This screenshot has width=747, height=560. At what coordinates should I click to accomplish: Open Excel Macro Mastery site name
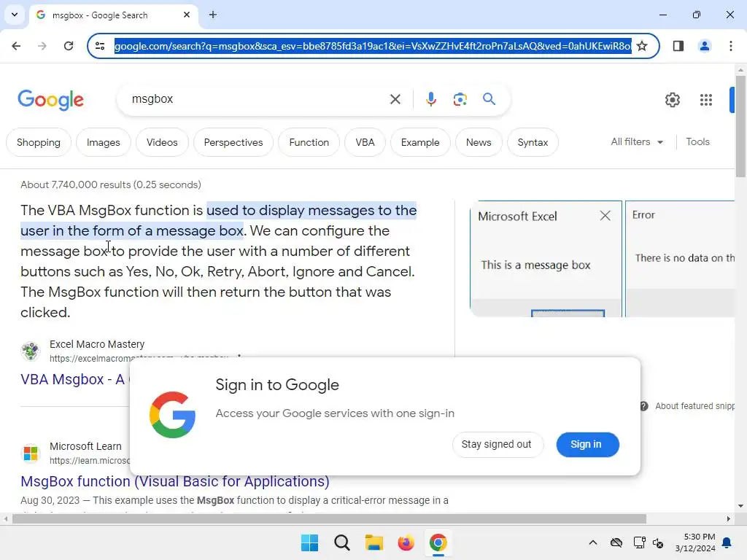click(x=97, y=344)
